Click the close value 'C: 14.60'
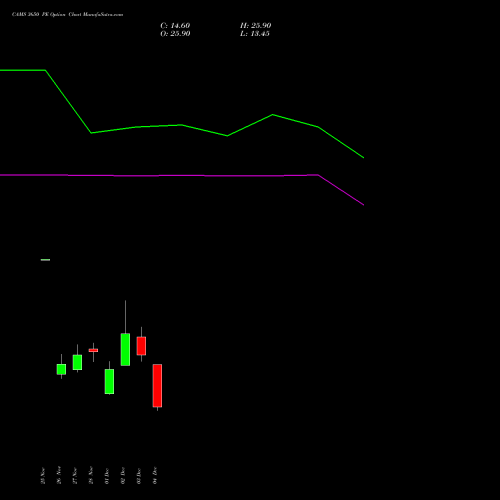This screenshot has height=500, width=500. (x=175, y=26)
